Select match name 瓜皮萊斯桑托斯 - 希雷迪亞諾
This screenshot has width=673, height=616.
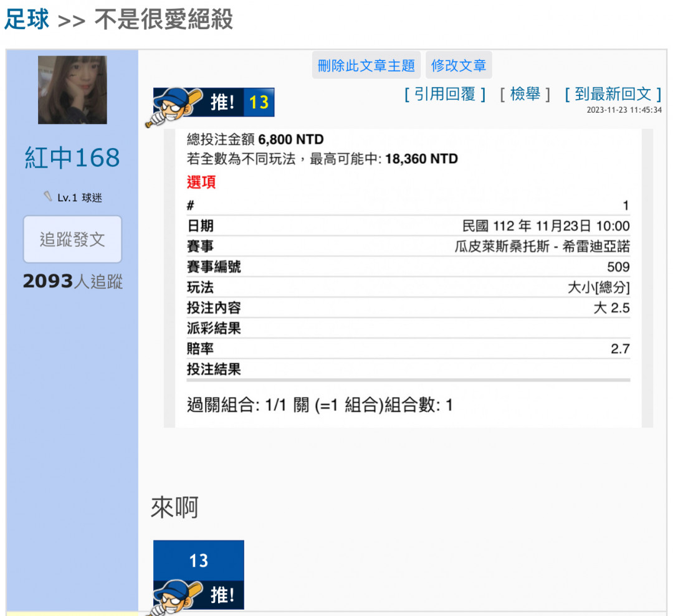pyautogui.click(x=542, y=246)
